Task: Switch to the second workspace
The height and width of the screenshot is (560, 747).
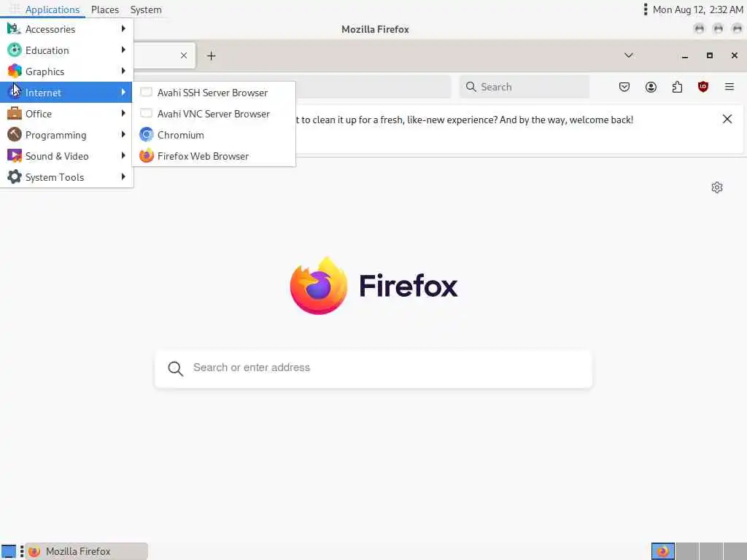Action: click(x=687, y=551)
